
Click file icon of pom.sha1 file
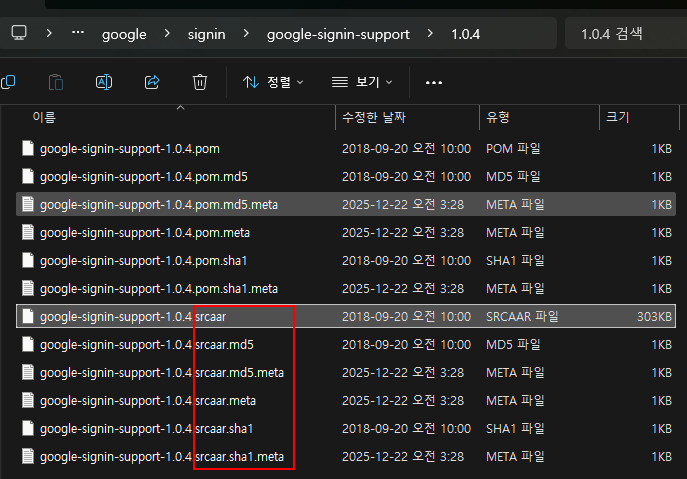pyautogui.click(x=28, y=260)
